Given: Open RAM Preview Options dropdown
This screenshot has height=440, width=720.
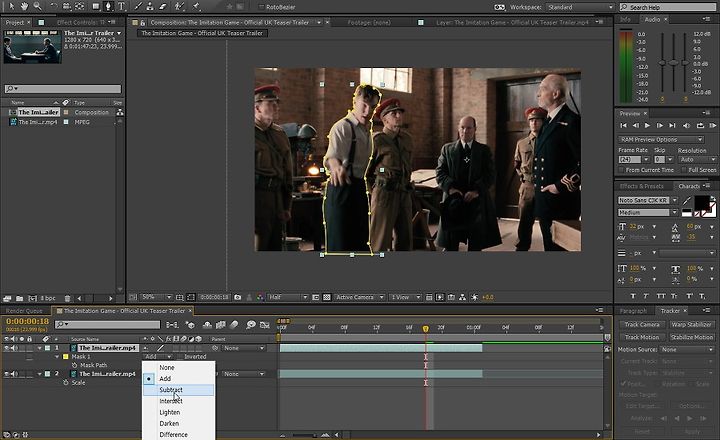Looking at the screenshot, I should (x=661, y=139).
